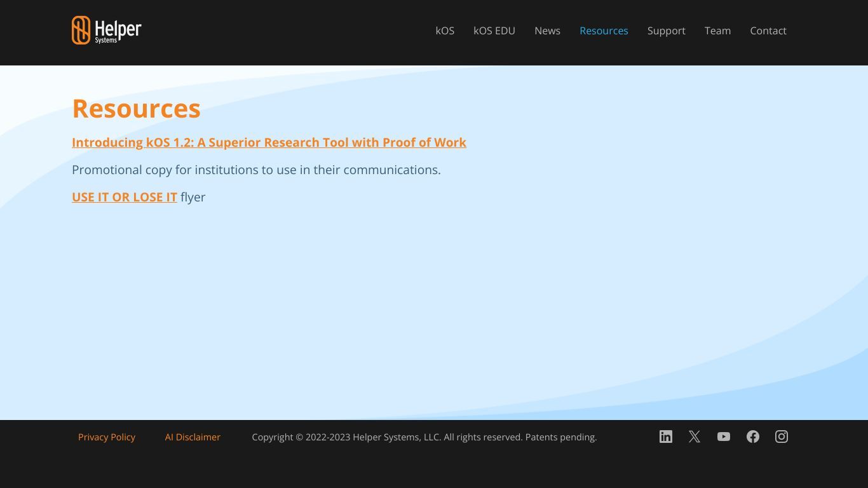
Task: Open the Support menu item
Action: [666, 31]
